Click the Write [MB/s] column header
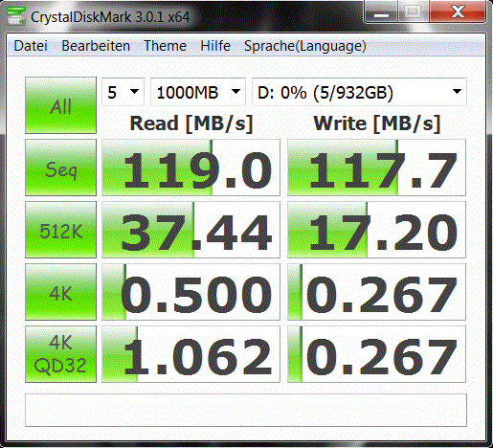 (377, 123)
